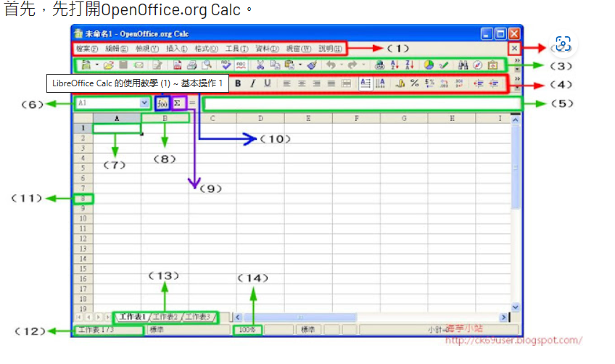Open the Redo history dropdown arrow

[x=363, y=65]
